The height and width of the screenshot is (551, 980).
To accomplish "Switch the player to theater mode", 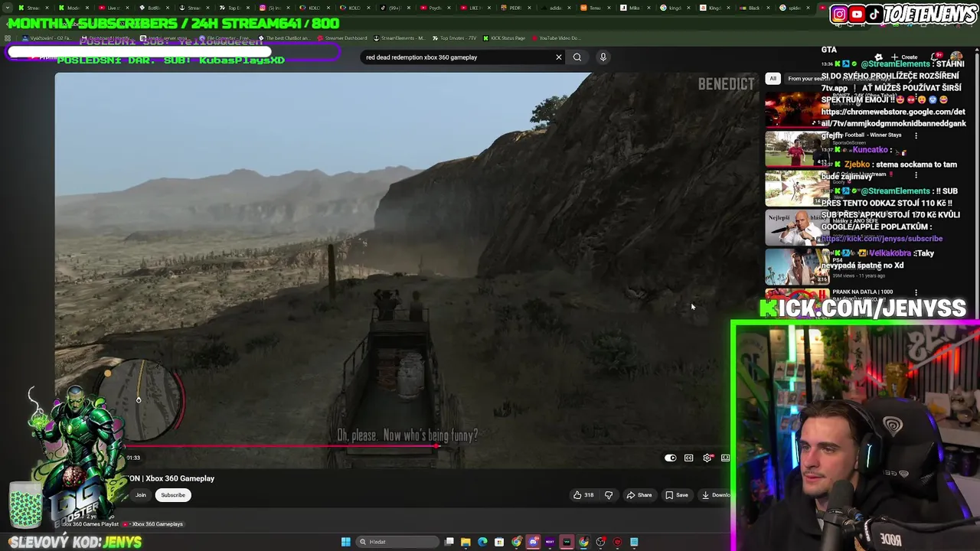I will (725, 458).
